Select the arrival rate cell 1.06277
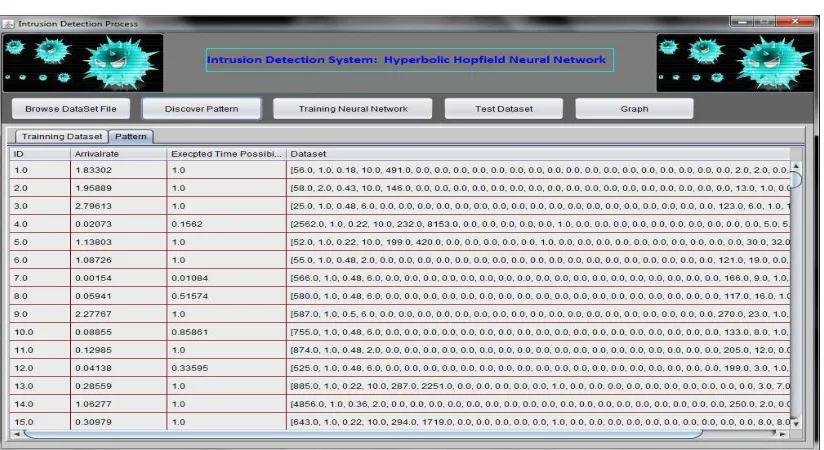This screenshot has height=450, width=824. pos(119,404)
